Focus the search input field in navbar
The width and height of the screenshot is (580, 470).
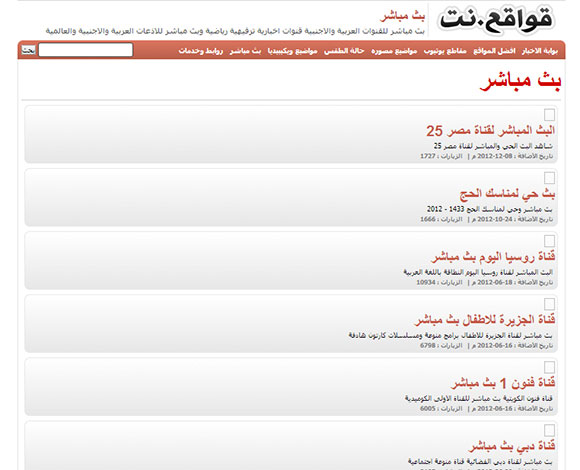(85, 50)
